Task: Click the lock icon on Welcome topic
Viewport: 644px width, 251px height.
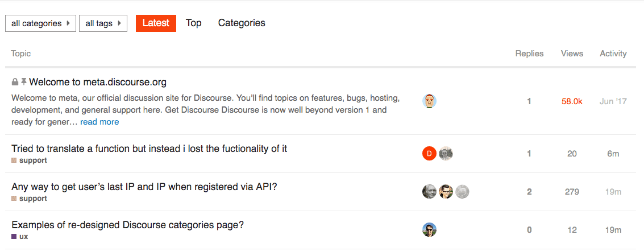Action: coord(15,83)
